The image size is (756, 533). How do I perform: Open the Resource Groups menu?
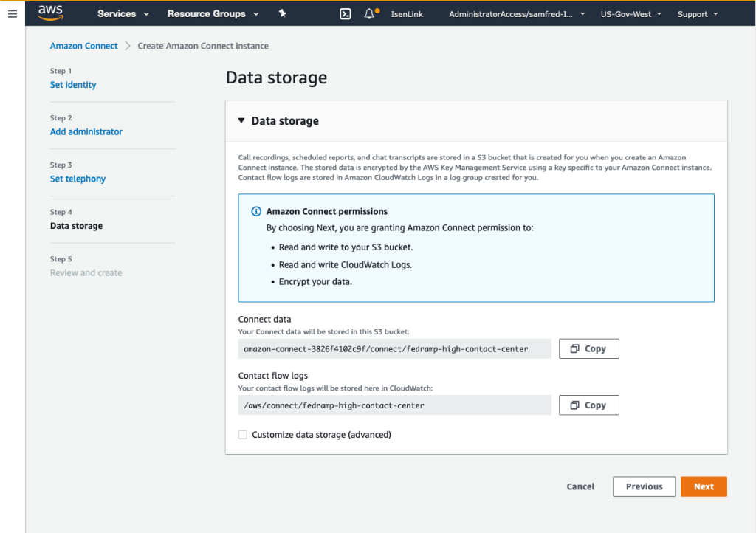213,13
